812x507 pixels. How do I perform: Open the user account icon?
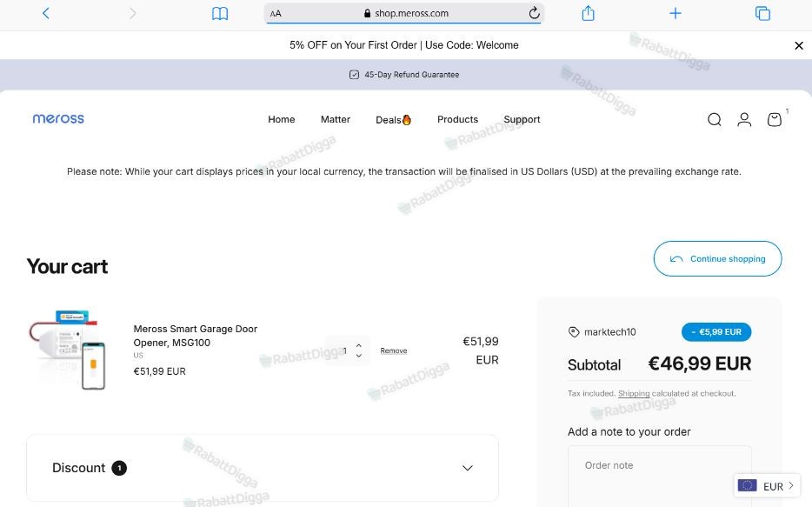744,120
